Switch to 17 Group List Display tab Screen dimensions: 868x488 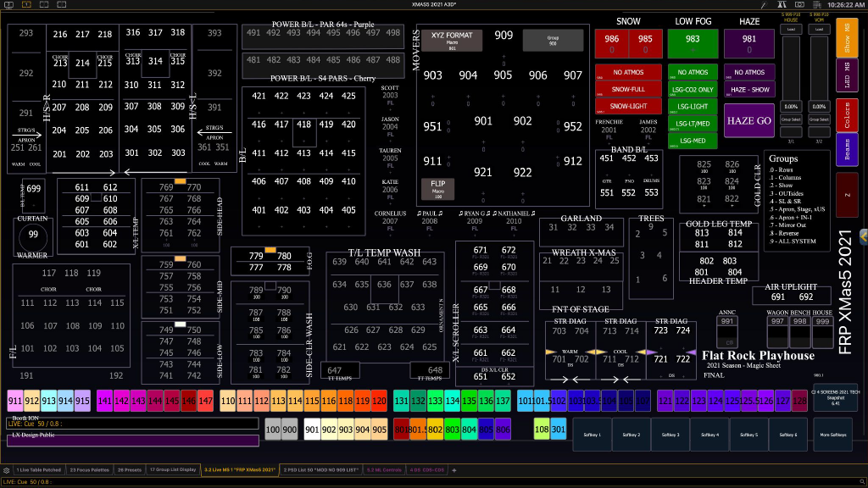173,470
